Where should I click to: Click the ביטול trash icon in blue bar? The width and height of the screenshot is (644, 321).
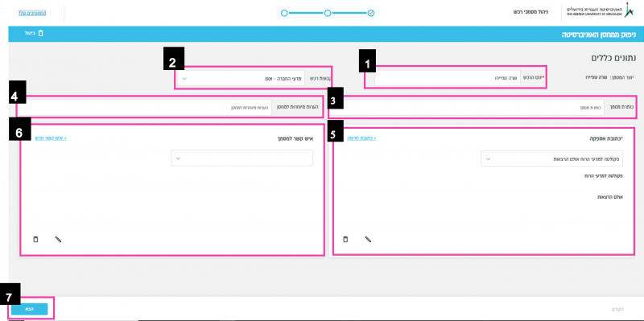pyautogui.click(x=41, y=33)
